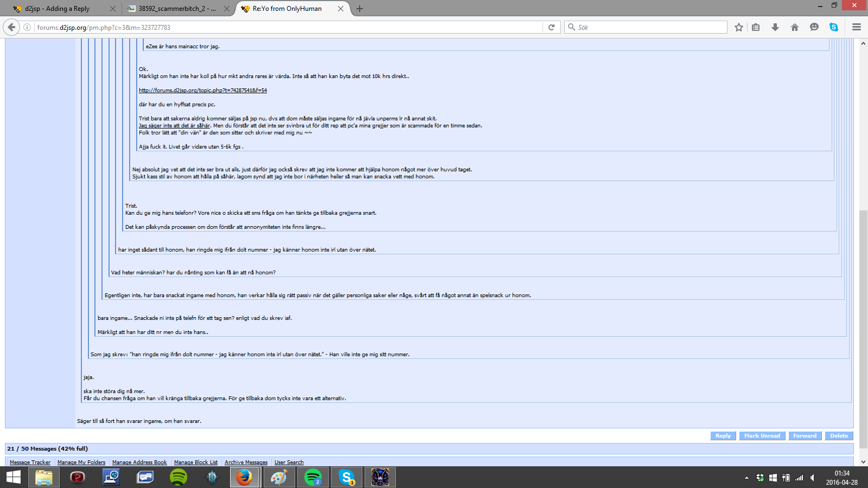Screen dimensions: 868x488
Task: Open Manage Block List link
Action: point(196,463)
